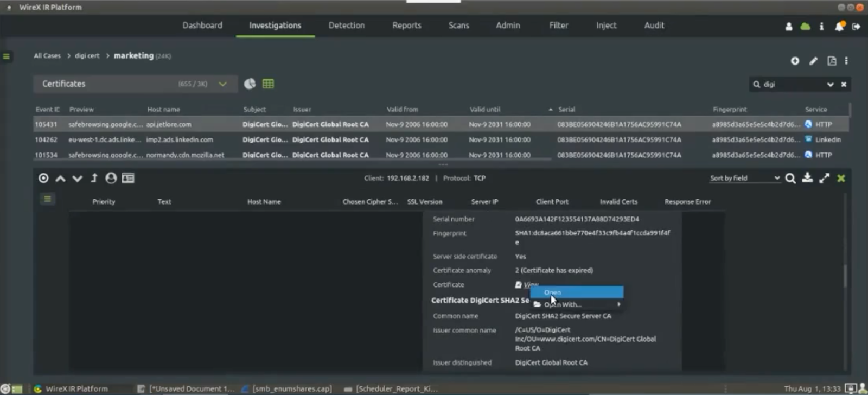Close the detail pane with green X
This screenshot has width=868, height=395.
pos(841,178)
